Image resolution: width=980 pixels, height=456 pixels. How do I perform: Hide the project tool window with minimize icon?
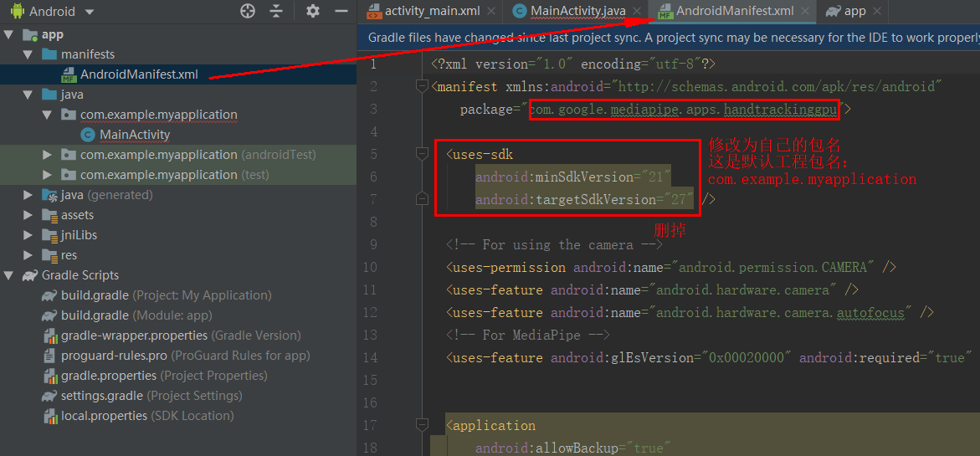pos(341,11)
